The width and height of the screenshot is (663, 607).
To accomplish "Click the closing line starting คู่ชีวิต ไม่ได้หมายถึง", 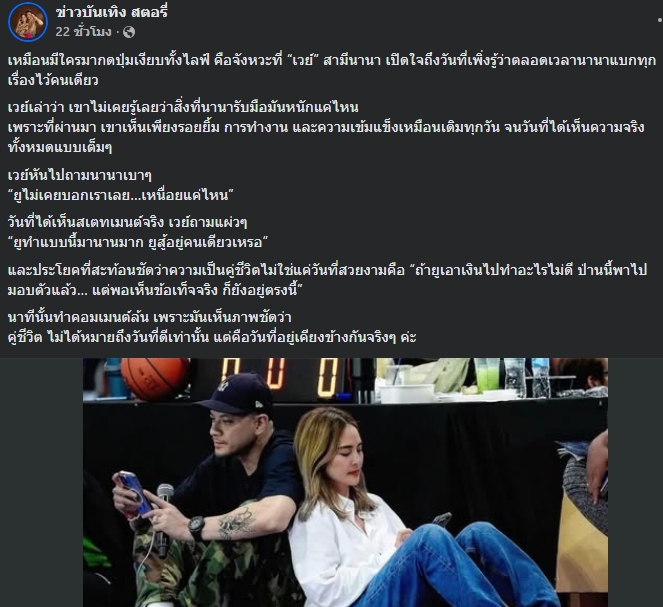I will coord(212,338).
